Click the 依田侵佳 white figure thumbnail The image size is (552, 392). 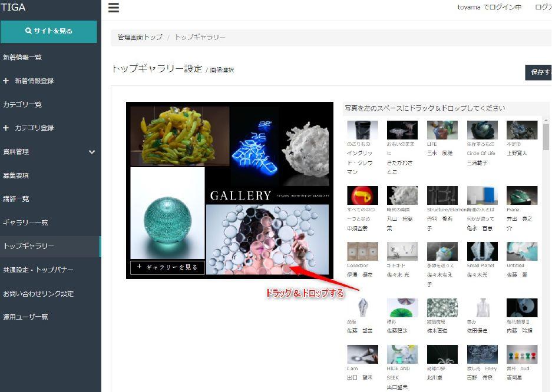click(482, 308)
